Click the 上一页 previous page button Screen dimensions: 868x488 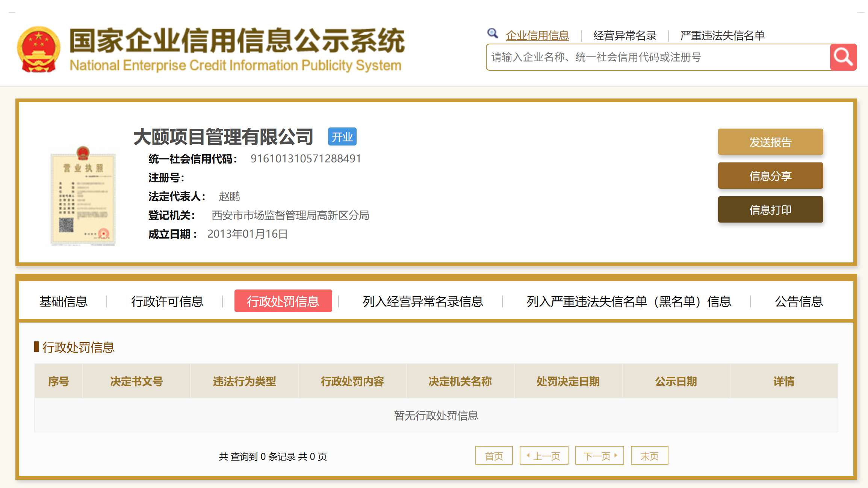click(544, 456)
